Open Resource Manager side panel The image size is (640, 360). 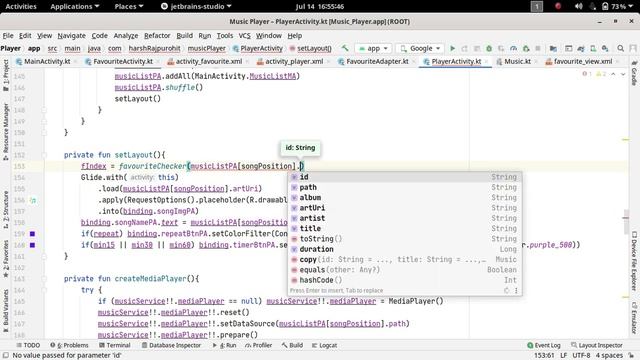[x=6, y=131]
